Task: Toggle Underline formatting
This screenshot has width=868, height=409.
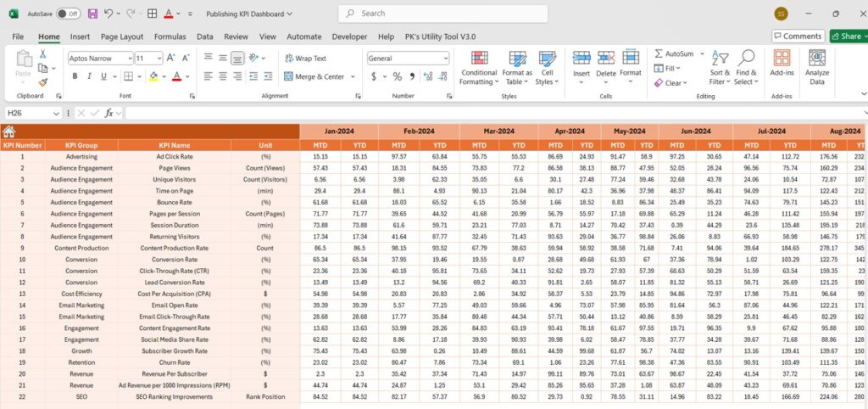Action: (x=103, y=76)
